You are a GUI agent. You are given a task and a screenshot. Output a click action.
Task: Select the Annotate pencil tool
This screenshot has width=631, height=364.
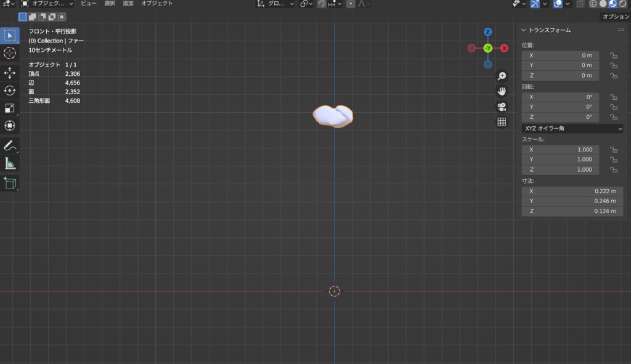[x=10, y=145]
